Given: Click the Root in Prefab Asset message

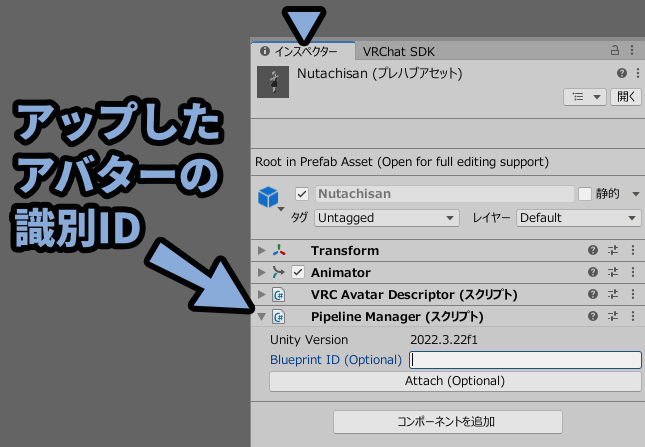Looking at the screenshot, I should click(x=402, y=162).
